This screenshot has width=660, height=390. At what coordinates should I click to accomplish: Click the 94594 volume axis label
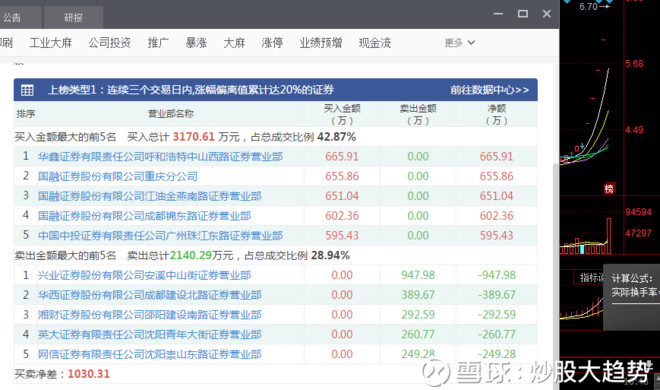coord(638,212)
